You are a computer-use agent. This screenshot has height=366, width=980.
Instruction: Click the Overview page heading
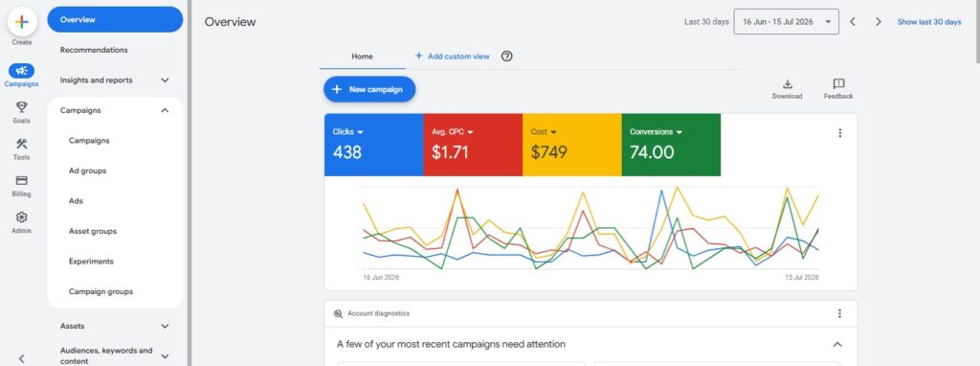(230, 22)
